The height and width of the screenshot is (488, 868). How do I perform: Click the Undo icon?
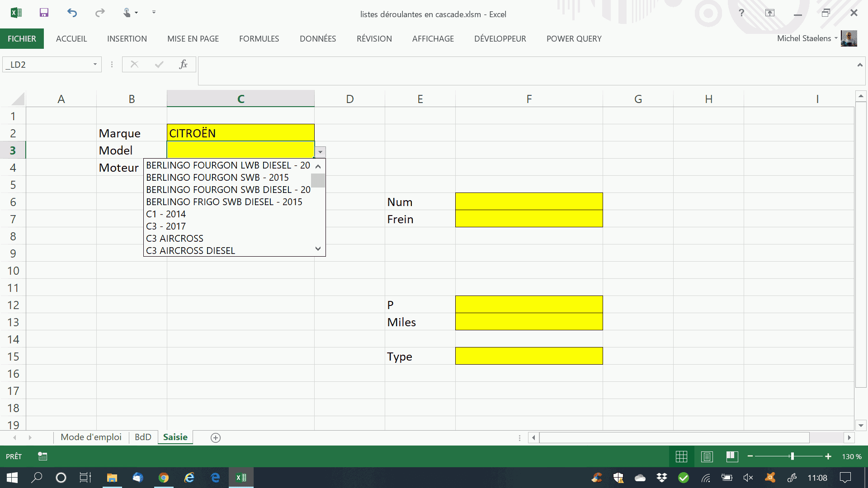coord(72,13)
